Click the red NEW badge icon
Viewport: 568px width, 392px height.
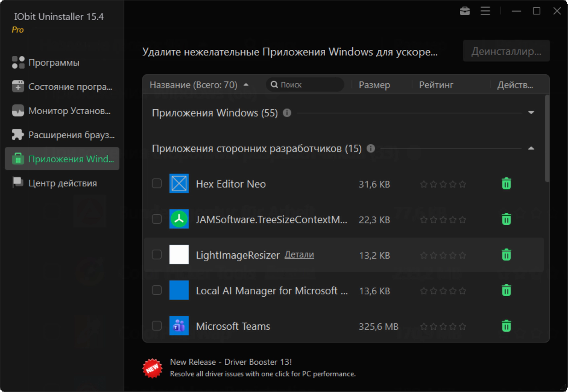[x=152, y=368]
